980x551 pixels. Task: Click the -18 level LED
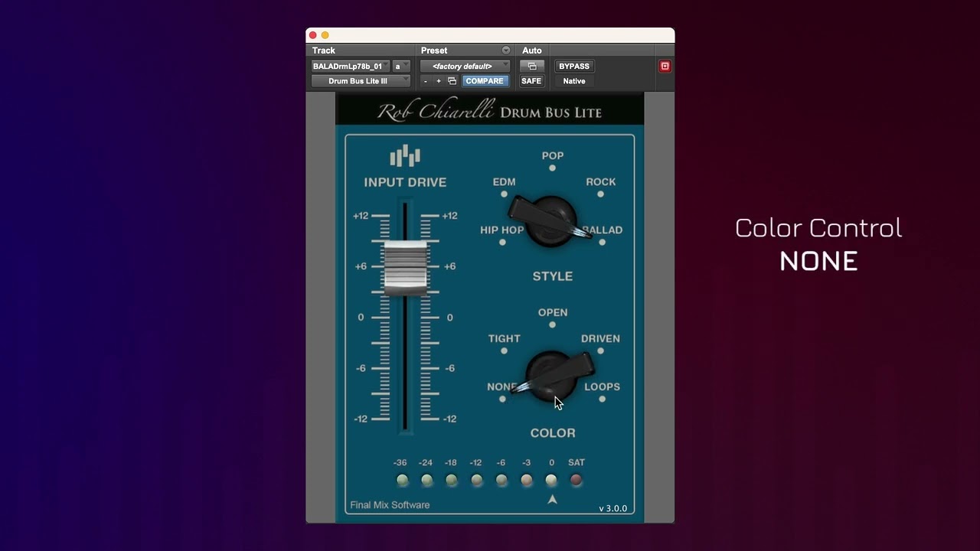point(452,481)
